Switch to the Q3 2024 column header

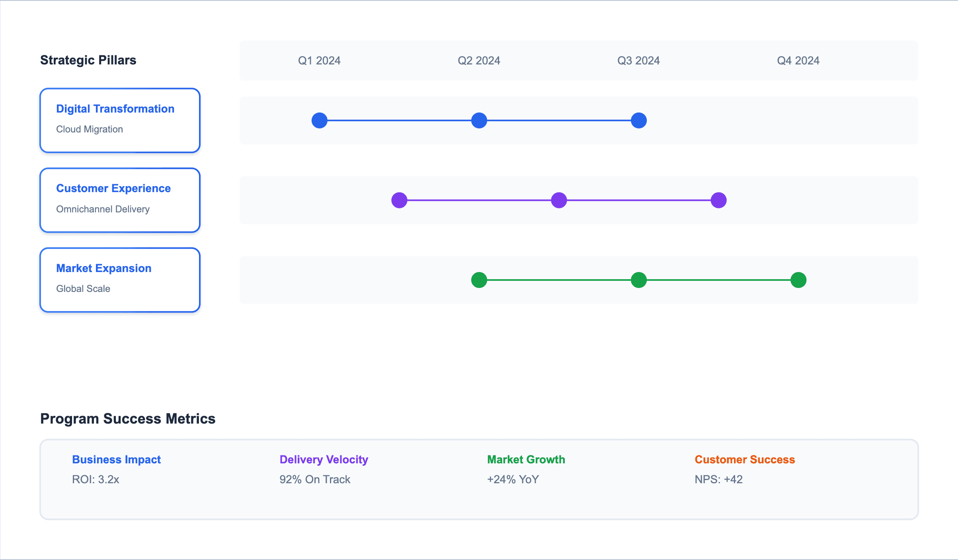click(638, 60)
